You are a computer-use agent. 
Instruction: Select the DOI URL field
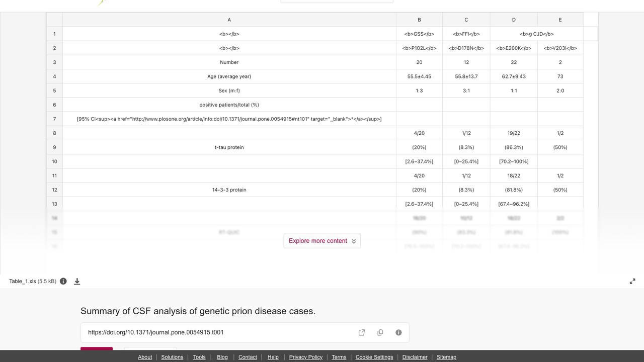tap(245, 332)
